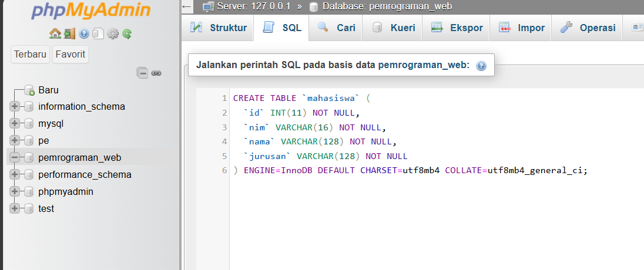Expand the mysql database tree node
This screenshot has width=644, height=270.
tap(15, 124)
